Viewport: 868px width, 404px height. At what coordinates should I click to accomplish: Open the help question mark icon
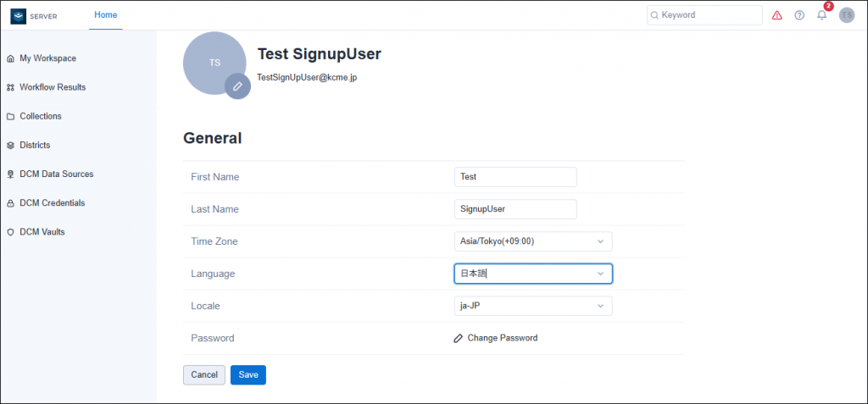click(799, 15)
